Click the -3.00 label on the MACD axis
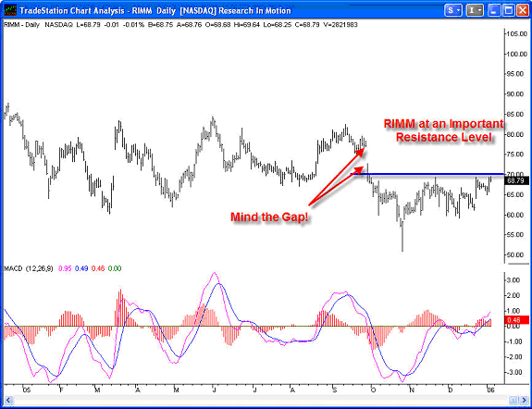This screenshot has width=532, height=409. [513, 372]
